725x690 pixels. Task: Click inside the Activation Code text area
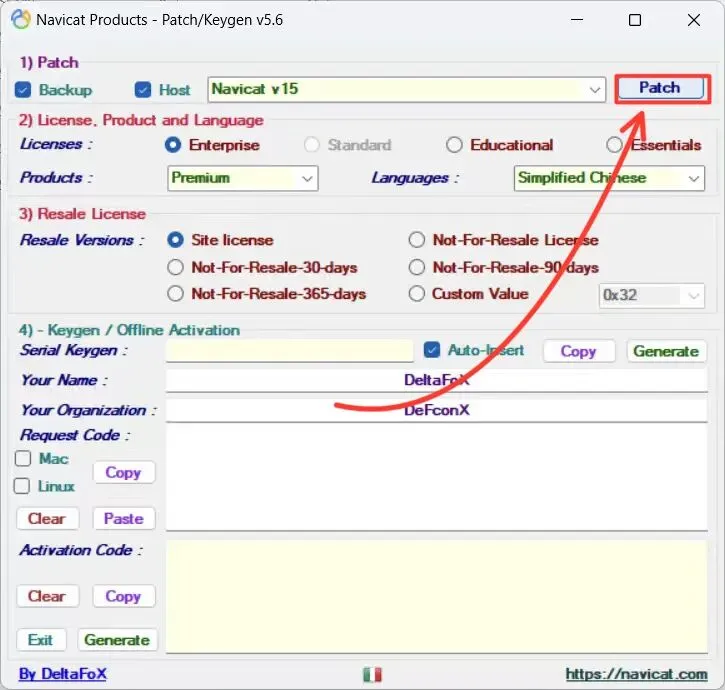click(436, 597)
